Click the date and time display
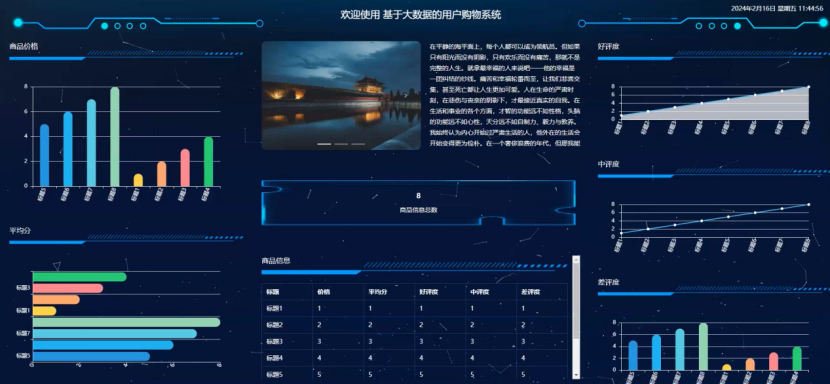This screenshot has height=384, width=830. click(777, 8)
